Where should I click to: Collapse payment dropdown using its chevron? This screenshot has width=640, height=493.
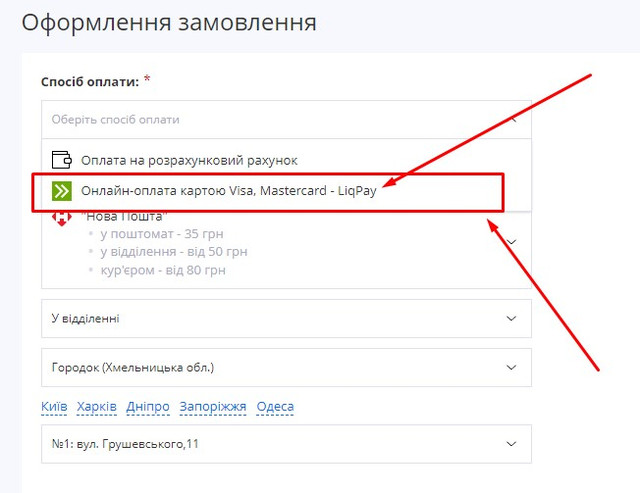[513, 120]
